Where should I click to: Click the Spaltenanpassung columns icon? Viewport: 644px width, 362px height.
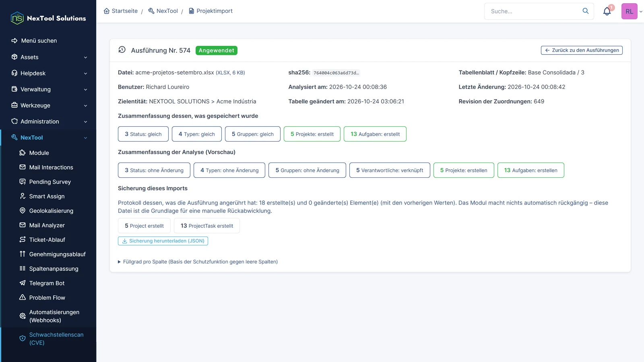coord(23,269)
